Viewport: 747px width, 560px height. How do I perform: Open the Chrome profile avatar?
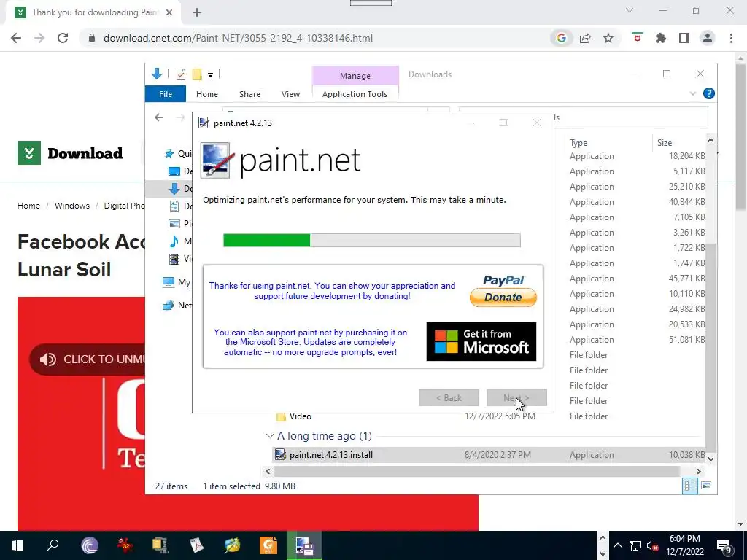(708, 38)
